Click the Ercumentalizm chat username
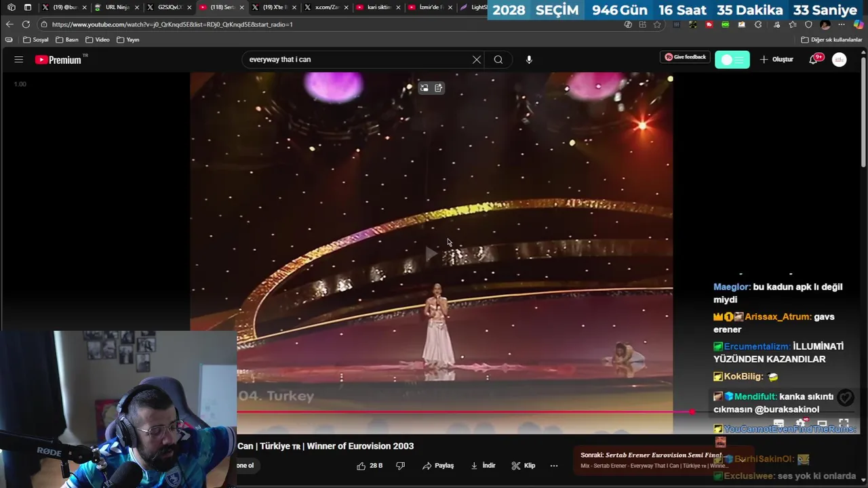 (757, 346)
